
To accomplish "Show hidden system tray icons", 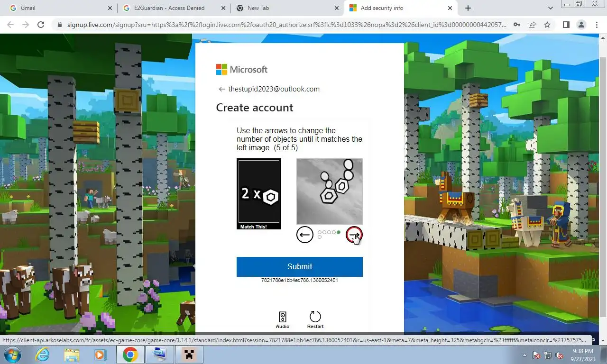I will click(x=524, y=355).
